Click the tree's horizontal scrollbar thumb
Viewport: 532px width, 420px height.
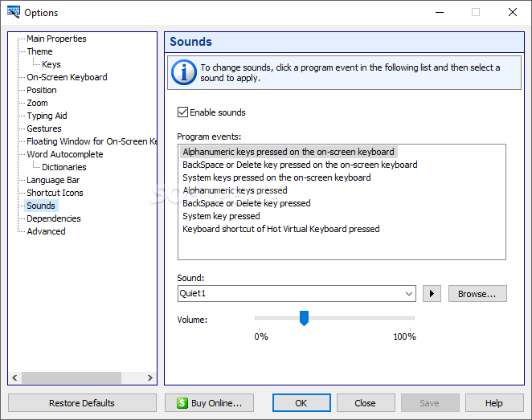(x=72, y=377)
